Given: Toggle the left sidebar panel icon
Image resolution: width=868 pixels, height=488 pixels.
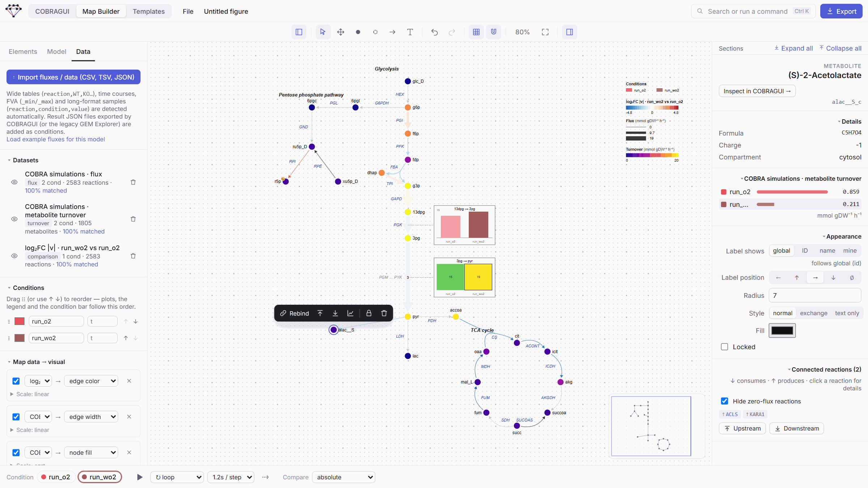Looking at the screenshot, I should tap(299, 32).
